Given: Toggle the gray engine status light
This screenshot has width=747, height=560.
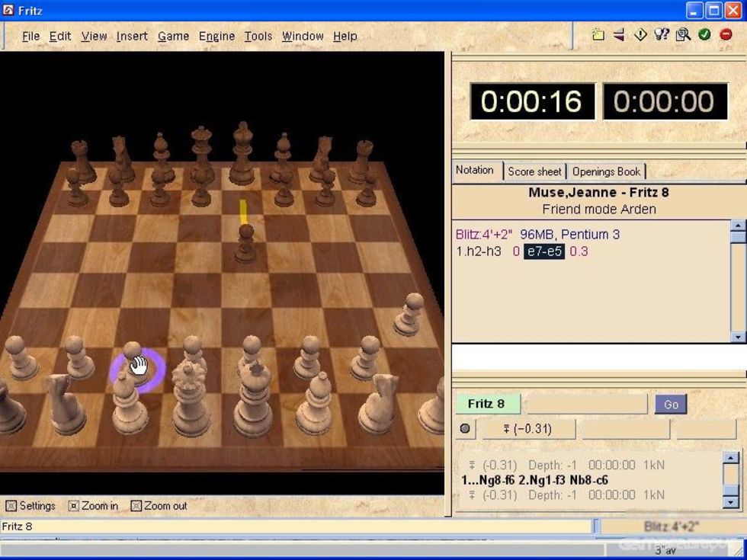Looking at the screenshot, I should click(465, 428).
